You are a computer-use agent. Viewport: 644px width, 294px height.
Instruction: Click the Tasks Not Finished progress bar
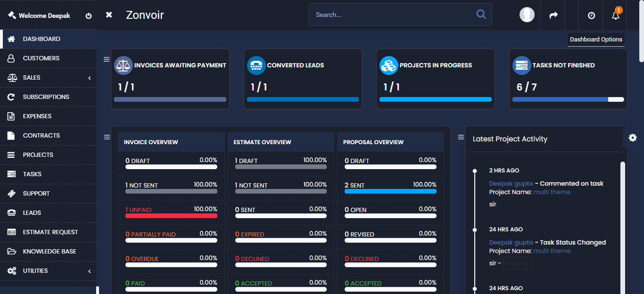coord(568,99)
